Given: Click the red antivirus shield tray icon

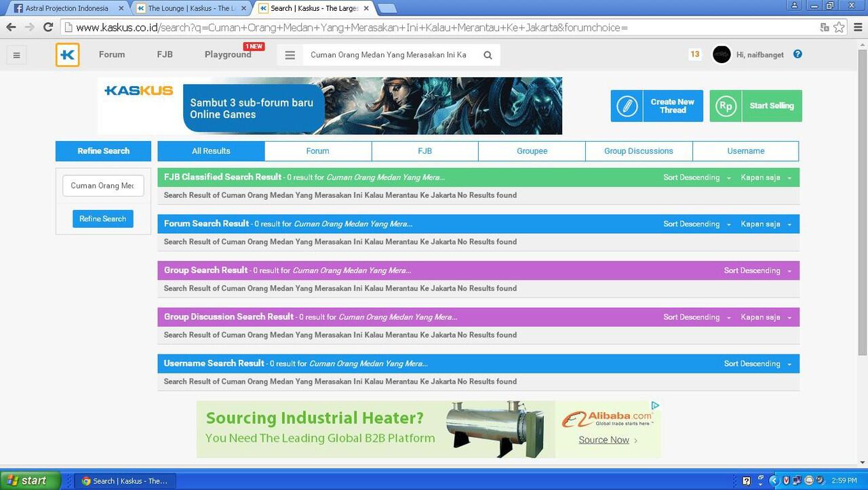Looking at the screenshot, I should click(x=785, y=481).
